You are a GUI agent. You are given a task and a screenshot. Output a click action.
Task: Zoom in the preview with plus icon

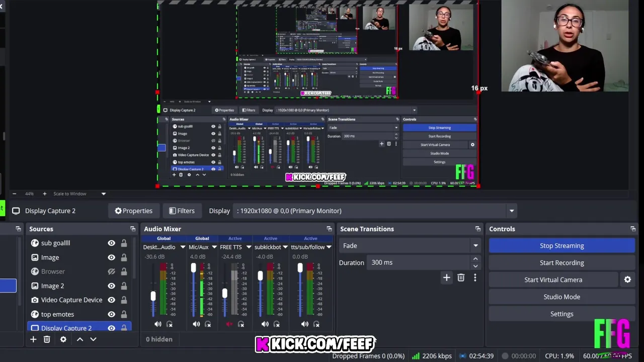pyautogui.click(x=44, y=194)
